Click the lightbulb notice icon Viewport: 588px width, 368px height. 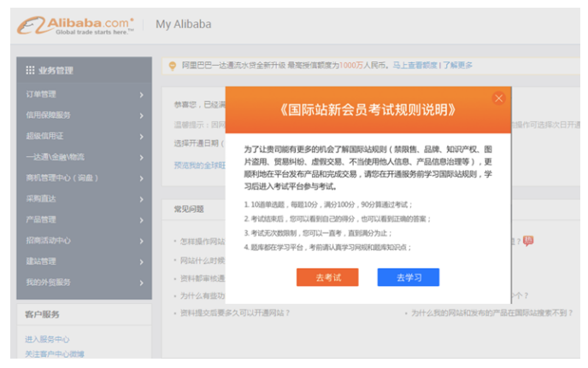click(x=173, y=66)
